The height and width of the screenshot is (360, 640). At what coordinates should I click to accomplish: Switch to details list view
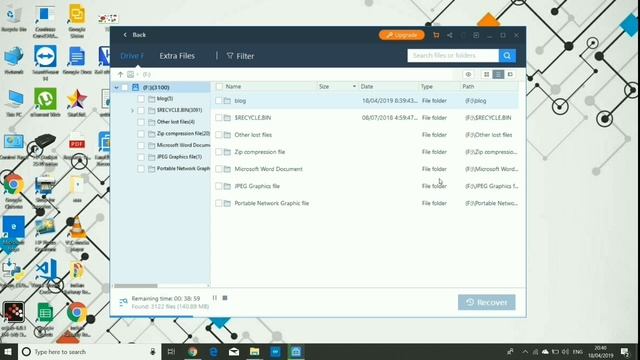click(x=498, y=74)
